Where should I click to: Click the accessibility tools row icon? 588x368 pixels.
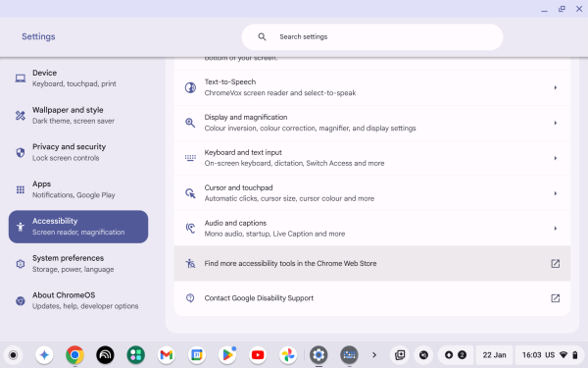point(190,264)
